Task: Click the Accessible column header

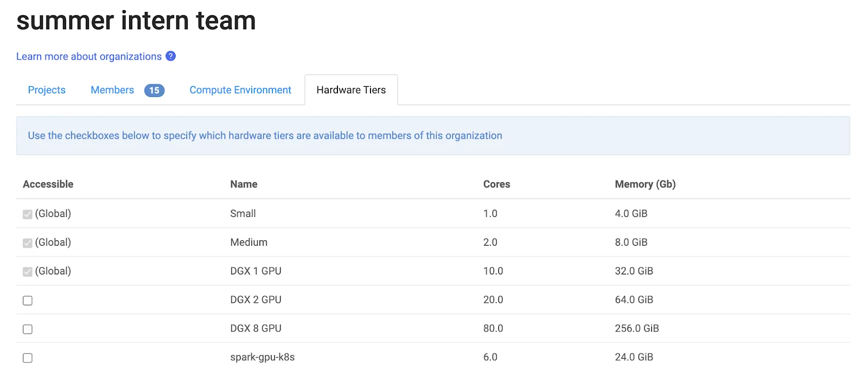Action: click(x=48, y=184)
